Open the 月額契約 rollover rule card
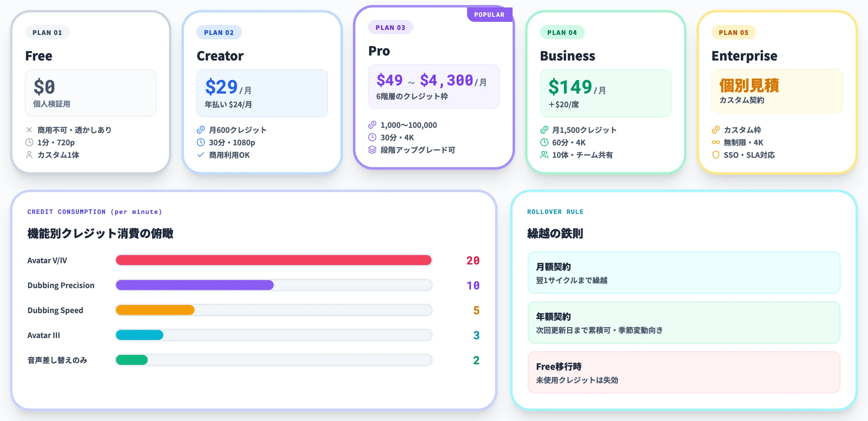 (684, 273)
